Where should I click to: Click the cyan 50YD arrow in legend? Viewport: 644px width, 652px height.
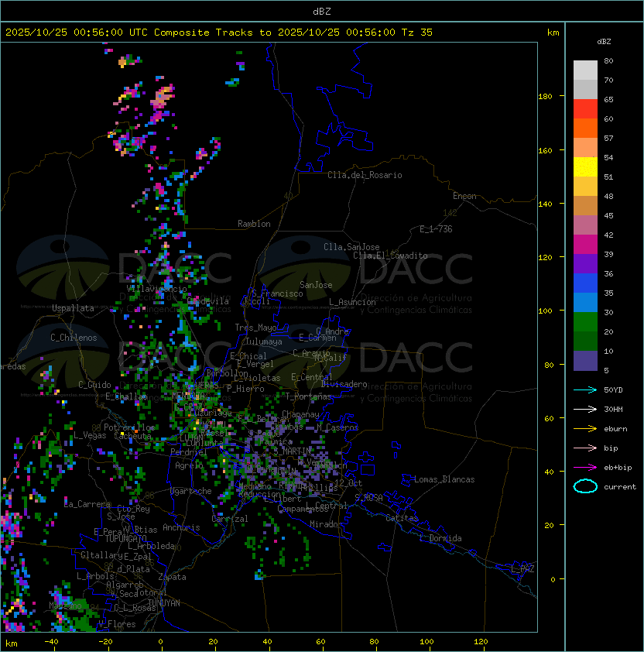585,389
